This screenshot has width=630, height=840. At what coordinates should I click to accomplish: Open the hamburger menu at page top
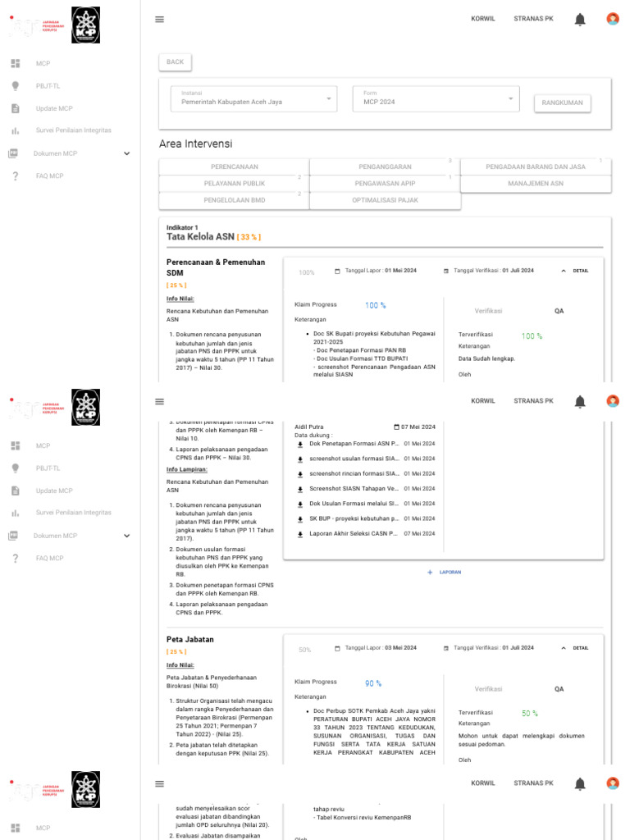[159, 20]
